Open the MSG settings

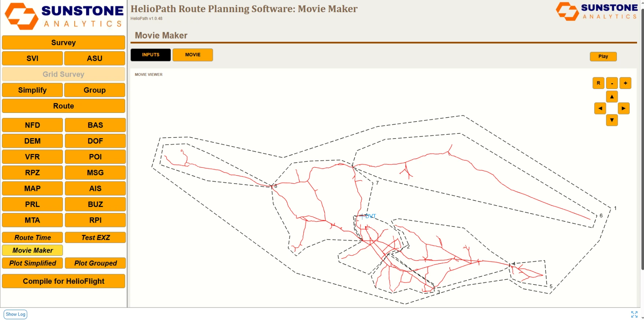95,173
